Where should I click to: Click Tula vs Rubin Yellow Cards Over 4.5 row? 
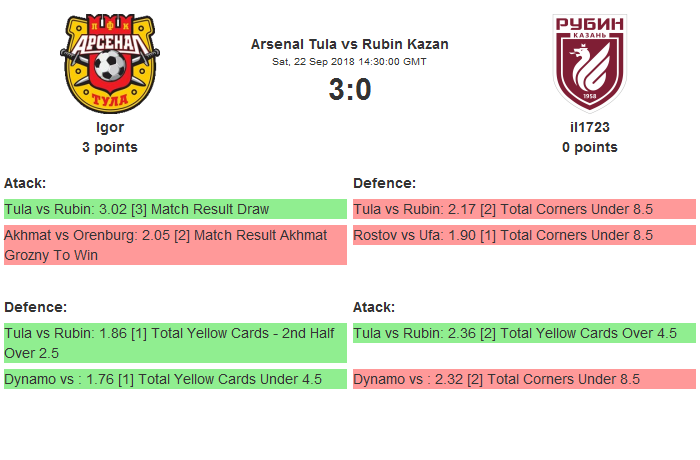(524, 333)
